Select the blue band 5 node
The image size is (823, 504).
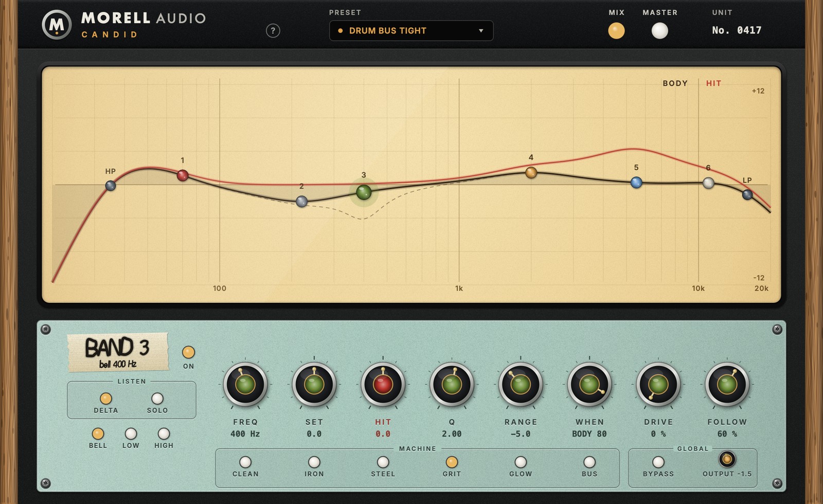tap(636, 182)
